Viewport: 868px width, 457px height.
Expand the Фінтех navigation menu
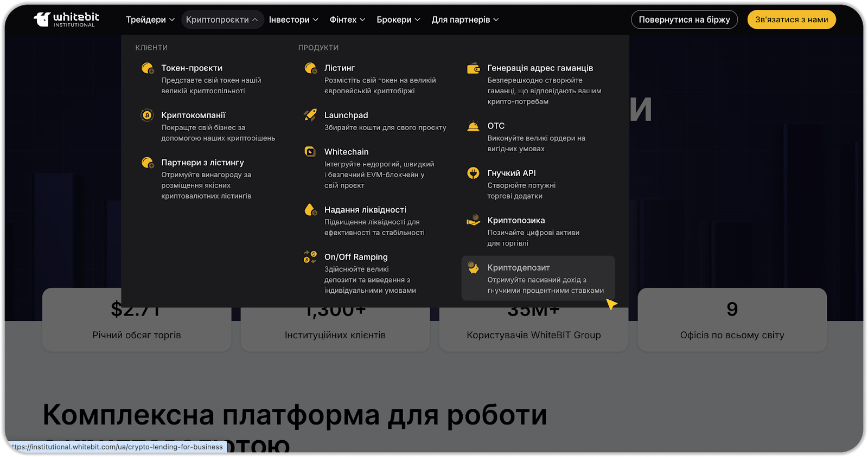click(x=347, y=20)
